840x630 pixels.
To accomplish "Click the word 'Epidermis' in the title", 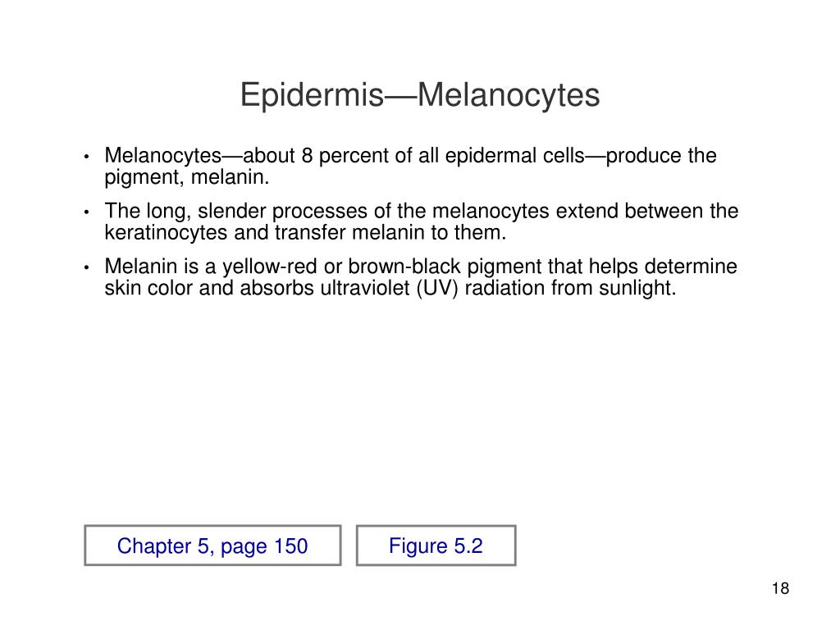I will pos(312,95).
